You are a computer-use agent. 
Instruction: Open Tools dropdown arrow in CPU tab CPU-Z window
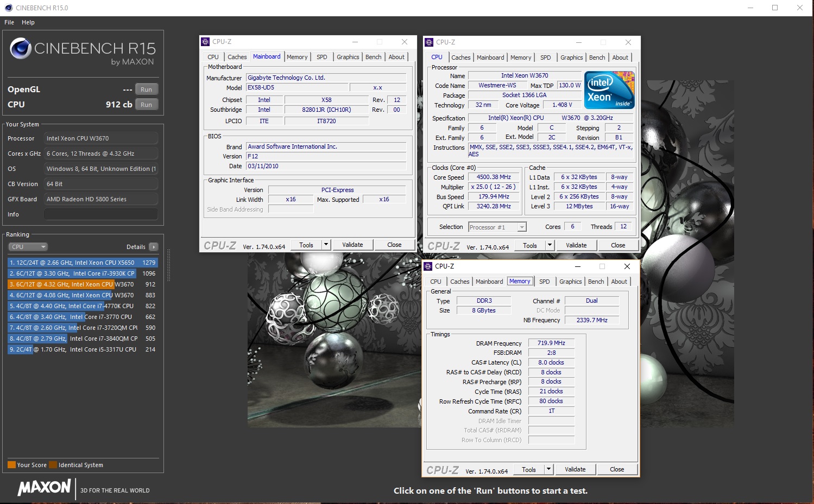550,245
